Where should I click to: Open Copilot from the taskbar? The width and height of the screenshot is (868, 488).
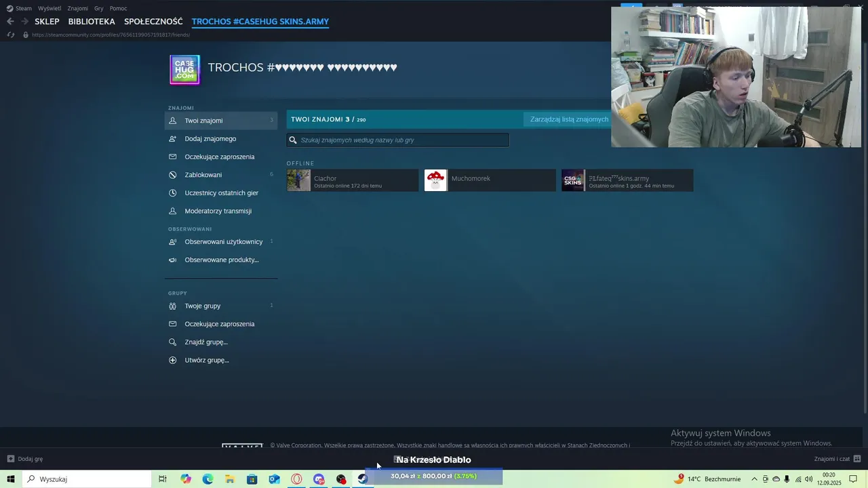(x=186, y=479)
